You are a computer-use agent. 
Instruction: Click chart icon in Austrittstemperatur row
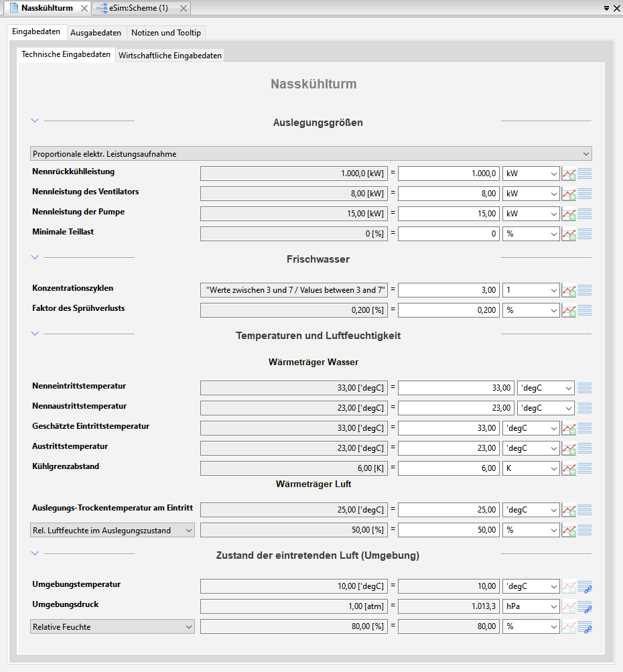(x=569, y=449)
